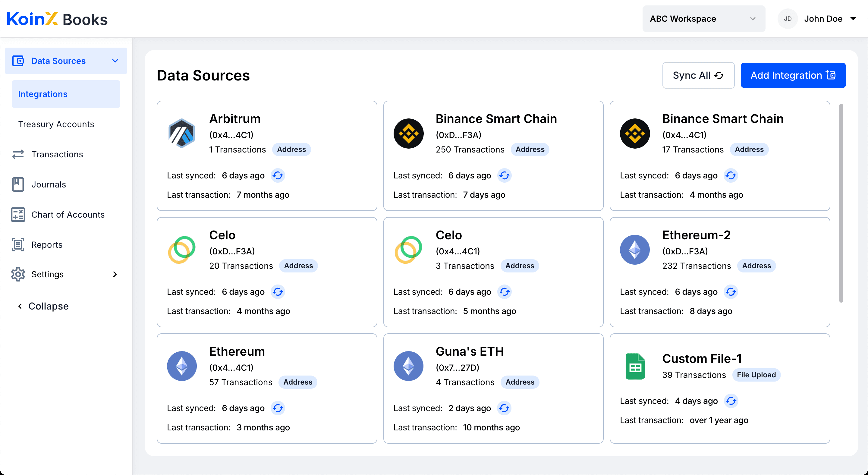This screenshot has height=475, width=868.
Task: Refresh the Binance Smart Chain 250-transaction source
Action: tap(505, 175)
